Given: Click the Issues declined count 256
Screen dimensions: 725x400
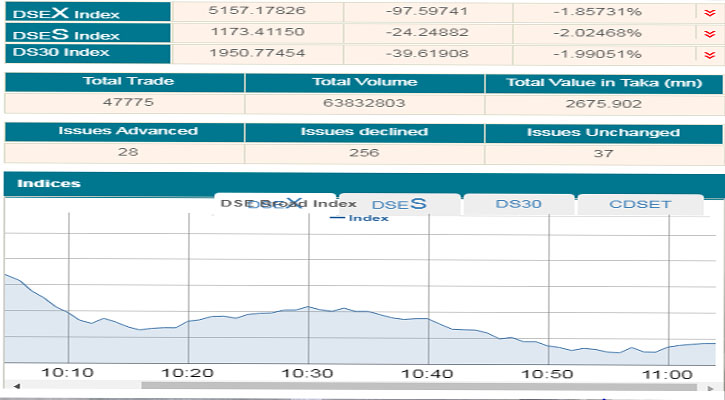Looking at the screenshot, I should 364,152.
